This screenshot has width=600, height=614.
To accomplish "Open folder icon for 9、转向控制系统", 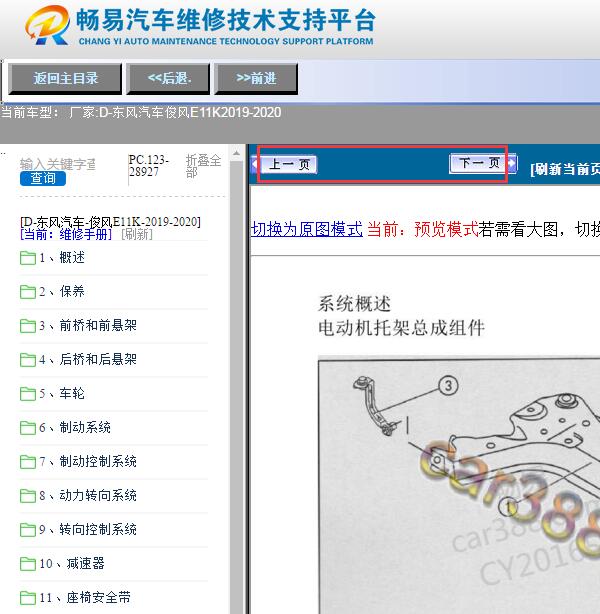I will click(x=28, y=530).
